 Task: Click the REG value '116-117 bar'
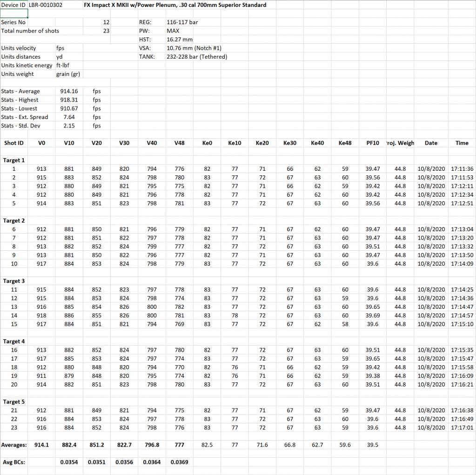tap(182, 22)
